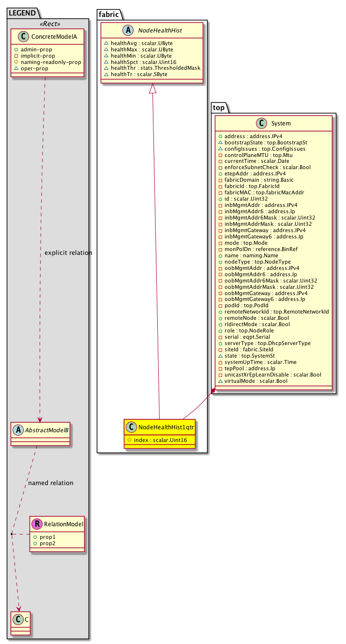Click the inheritance arrowhead under NodeHealthHist
The width and height of the screenshot is (346, 644).
click(x=152, y=89)
